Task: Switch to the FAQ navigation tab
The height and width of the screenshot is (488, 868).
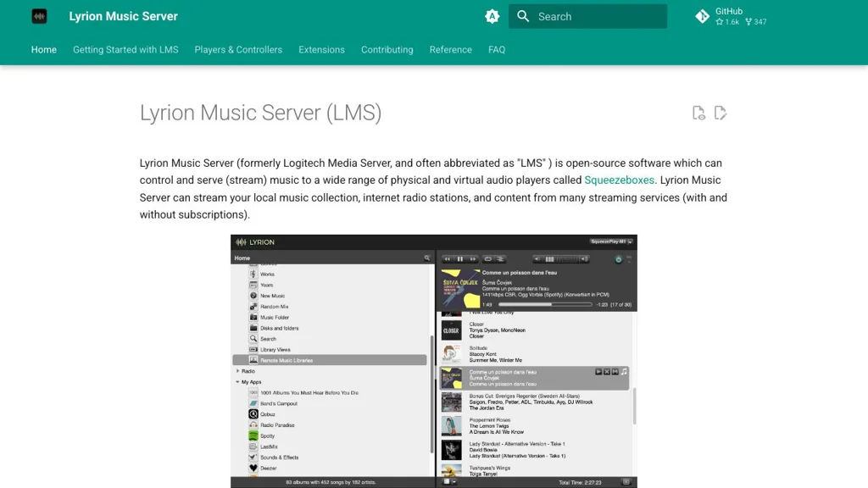Action: (x=497, y=49)
